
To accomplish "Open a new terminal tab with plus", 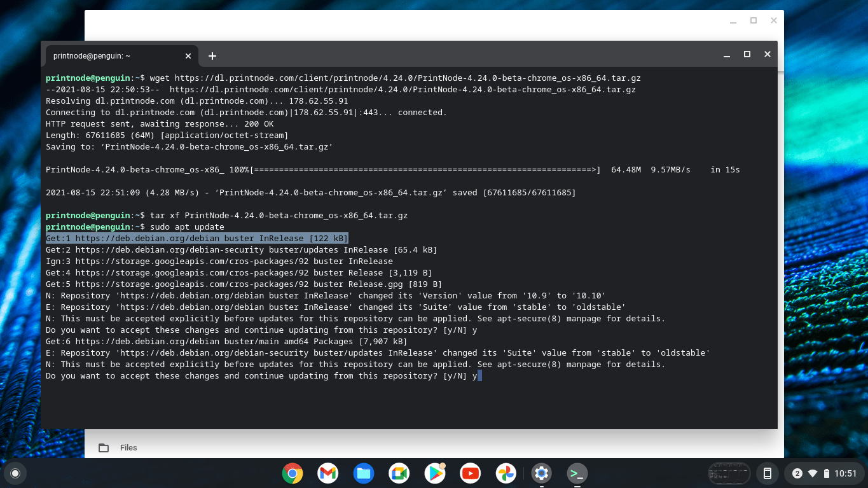I will tap(212, 56).
